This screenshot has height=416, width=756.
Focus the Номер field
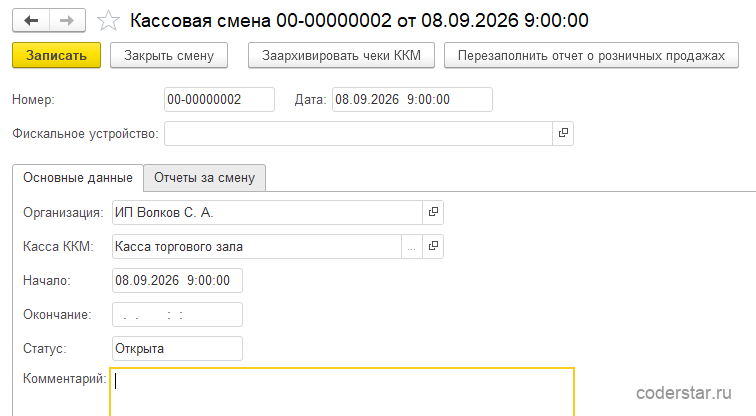[219, 99]
